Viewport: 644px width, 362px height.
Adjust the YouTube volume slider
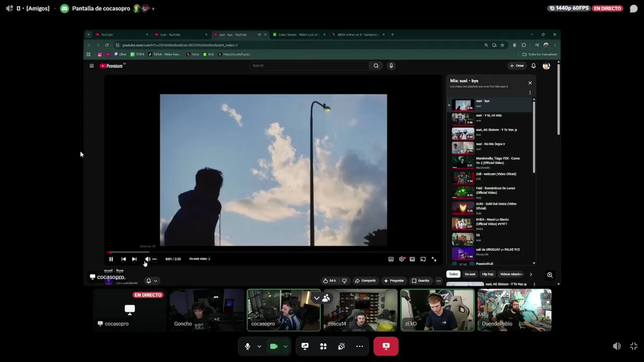154,259
